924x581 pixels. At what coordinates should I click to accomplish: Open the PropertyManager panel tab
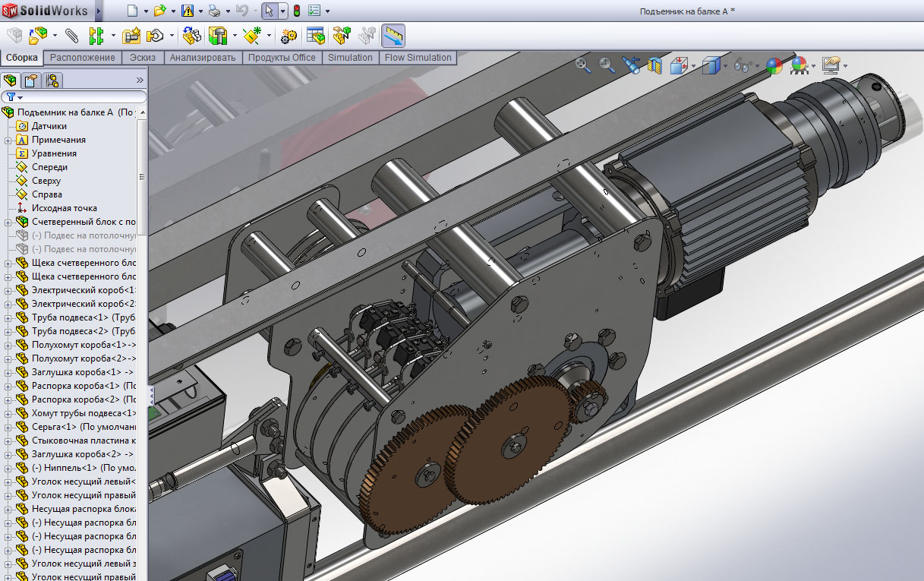[31, 80]
